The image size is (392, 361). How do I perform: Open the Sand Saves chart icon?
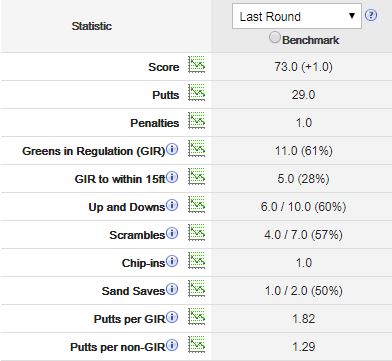pyautogui.click(x=197, y=289)
